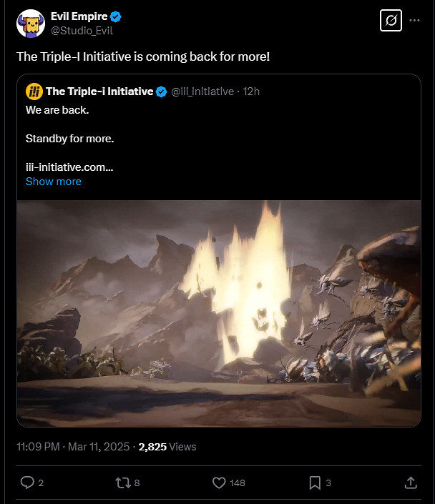Click the reply speech bubble icon
Image resolution: width=435 pixels, height=504 pixels.
click(x=28, y=483)
